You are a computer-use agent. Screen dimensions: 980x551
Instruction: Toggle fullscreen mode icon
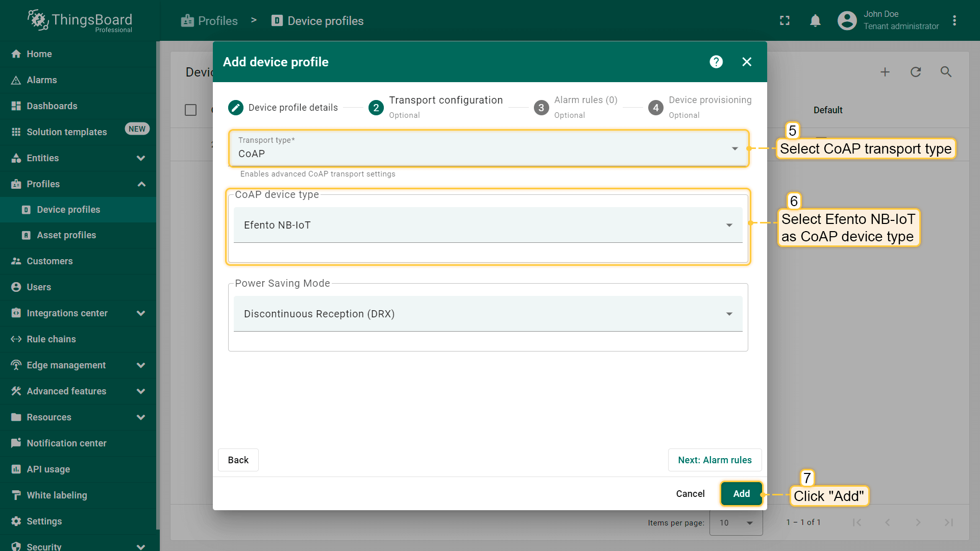pos(785,21)
